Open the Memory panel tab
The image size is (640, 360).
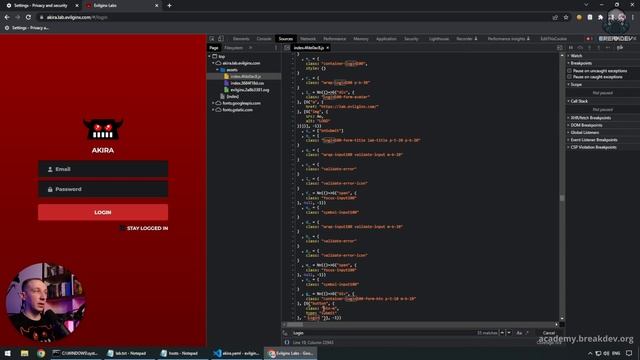360,39
